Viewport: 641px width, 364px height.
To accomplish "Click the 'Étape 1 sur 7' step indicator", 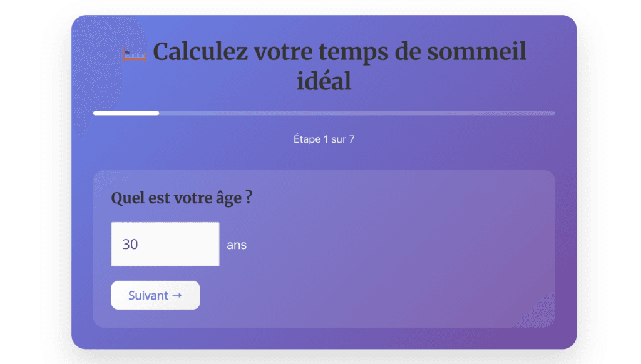I will [x=324, y=138].
